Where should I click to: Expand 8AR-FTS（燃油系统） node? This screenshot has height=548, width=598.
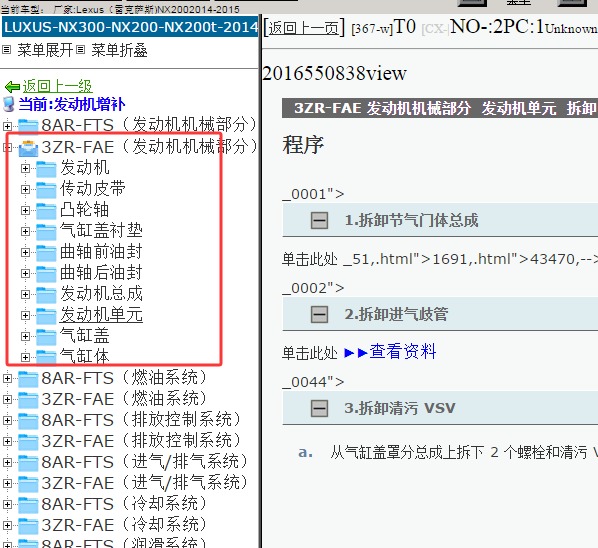point(7,378)
